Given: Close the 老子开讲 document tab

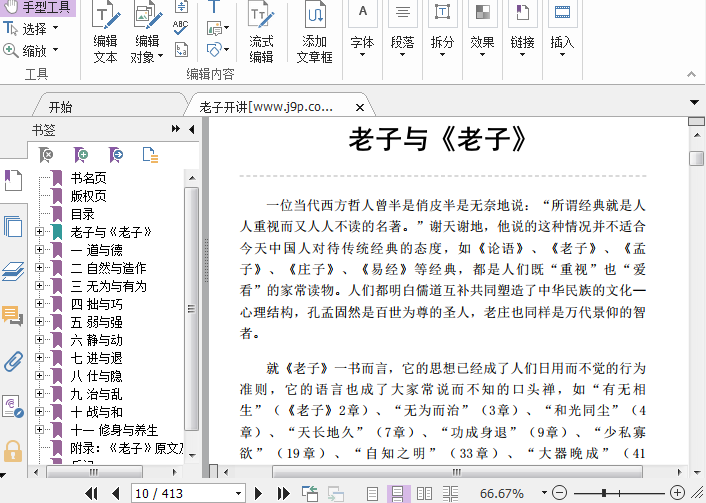Looking at the screenshot, I should click(x=360, y=108).
